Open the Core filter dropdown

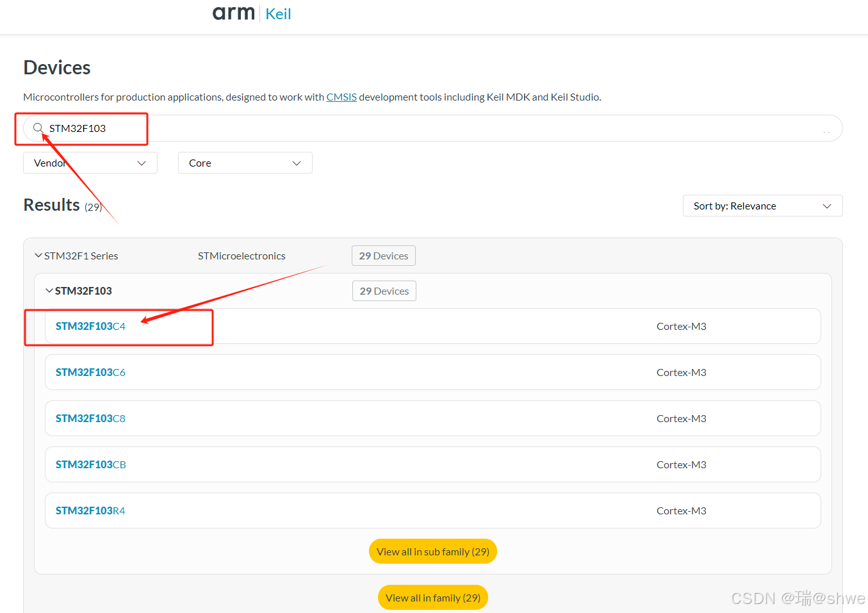coord(245,163)
